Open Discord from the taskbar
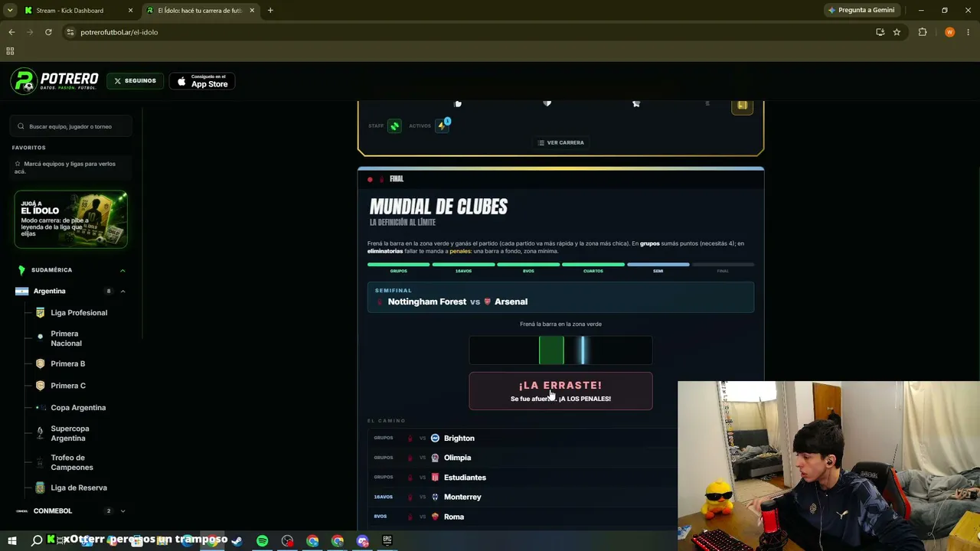980x551 pixels. (x=362, y=541)
